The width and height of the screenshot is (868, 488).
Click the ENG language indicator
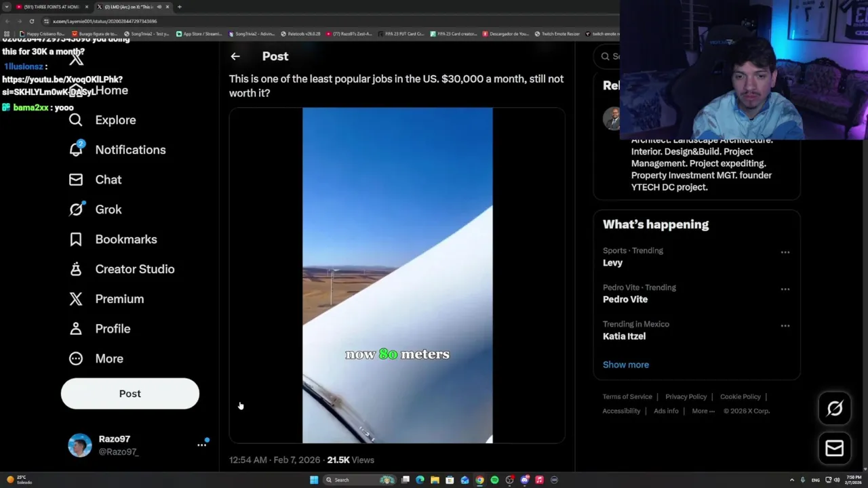[x=815, y=480]
